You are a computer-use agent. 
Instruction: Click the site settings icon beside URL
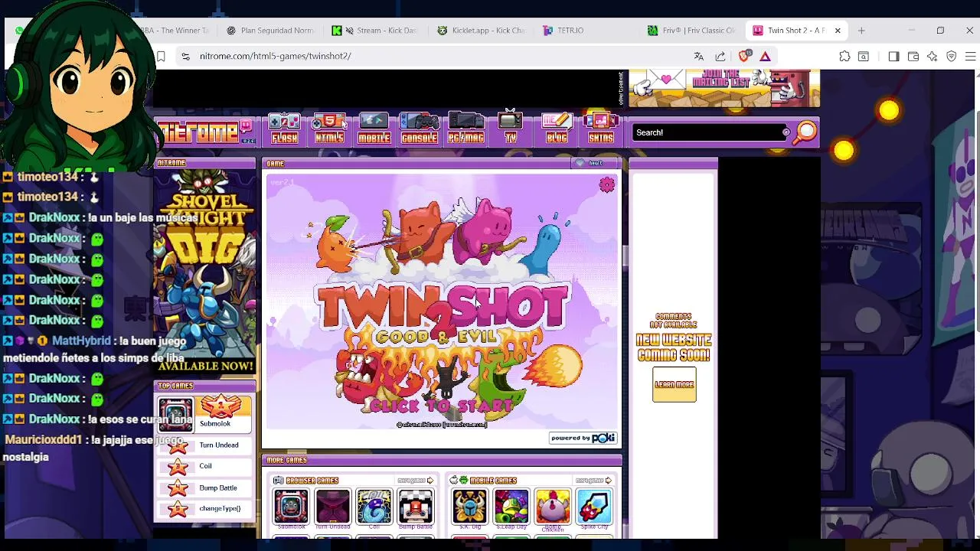coord(185,56)
